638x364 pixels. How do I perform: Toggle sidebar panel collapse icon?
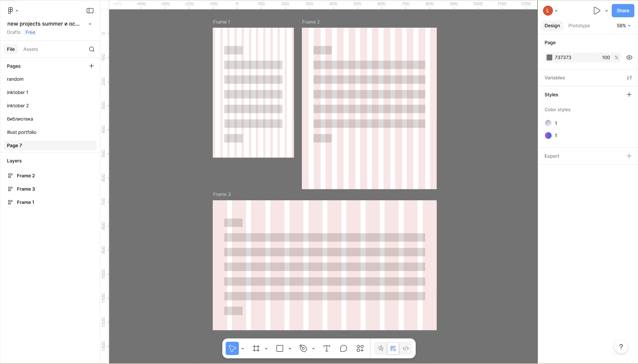tap(90, 11)
